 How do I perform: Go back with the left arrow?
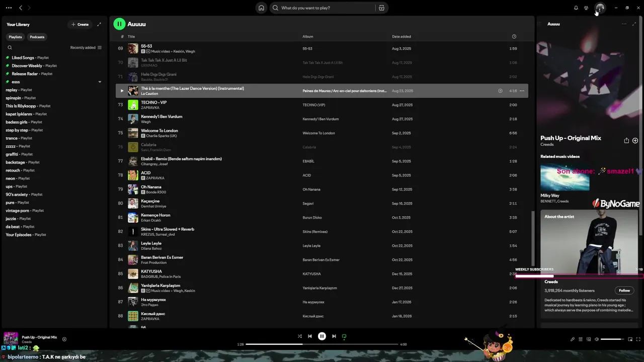coord(21,8)
